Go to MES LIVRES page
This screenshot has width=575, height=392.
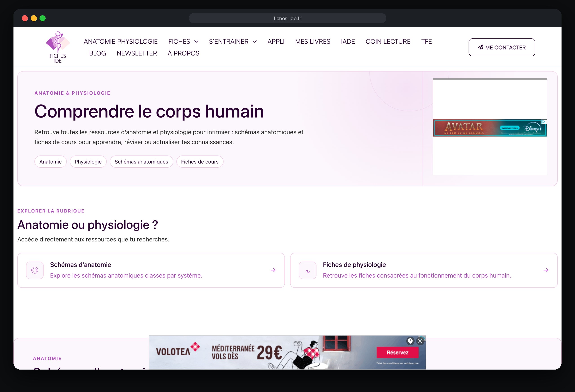click(313, 42)
